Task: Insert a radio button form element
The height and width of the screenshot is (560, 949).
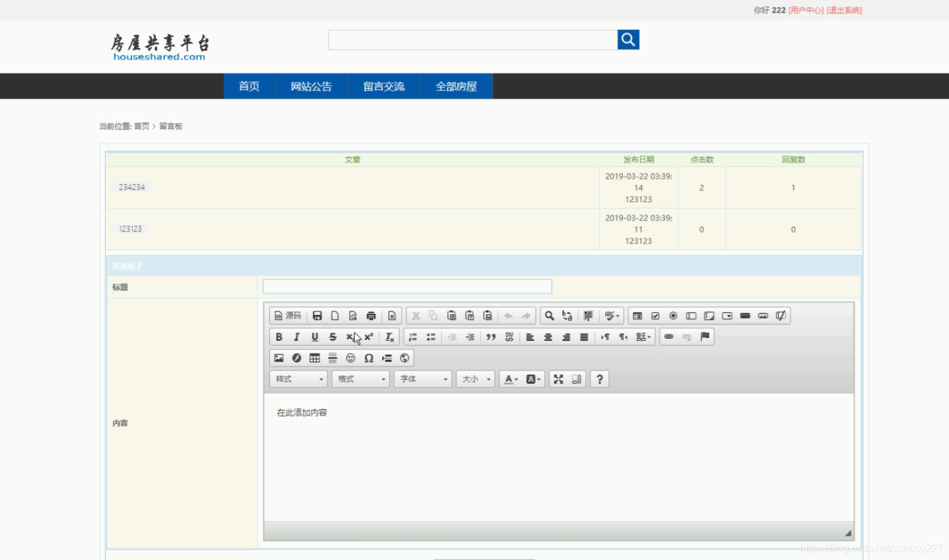Action: click(x=673, y=316)
